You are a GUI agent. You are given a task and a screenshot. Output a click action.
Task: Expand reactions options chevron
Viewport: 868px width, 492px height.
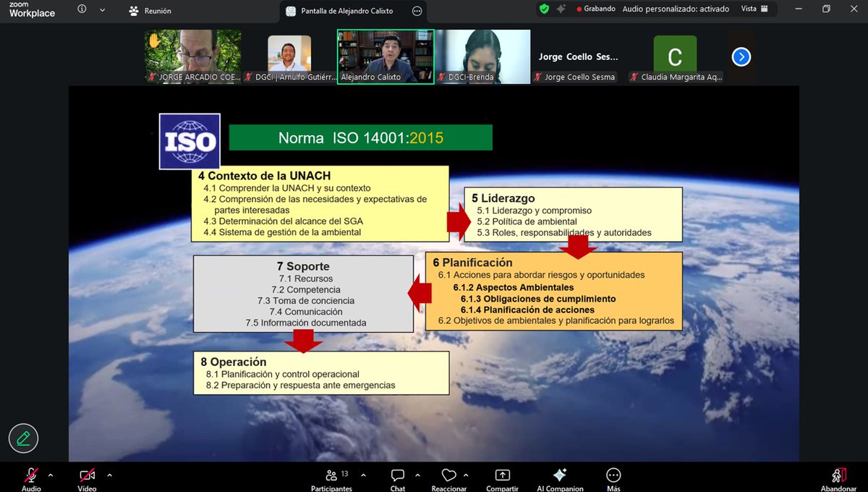pos(465,475)
